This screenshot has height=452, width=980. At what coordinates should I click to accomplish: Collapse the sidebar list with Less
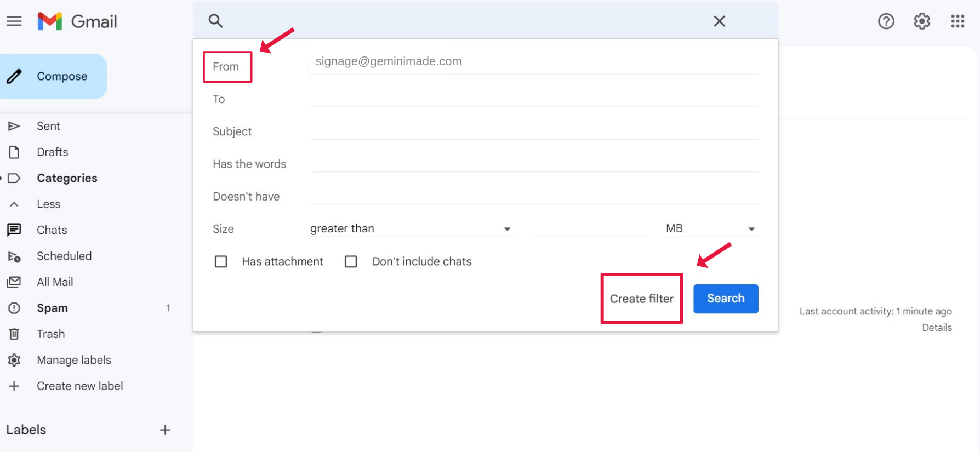click(x=48, y=204)
